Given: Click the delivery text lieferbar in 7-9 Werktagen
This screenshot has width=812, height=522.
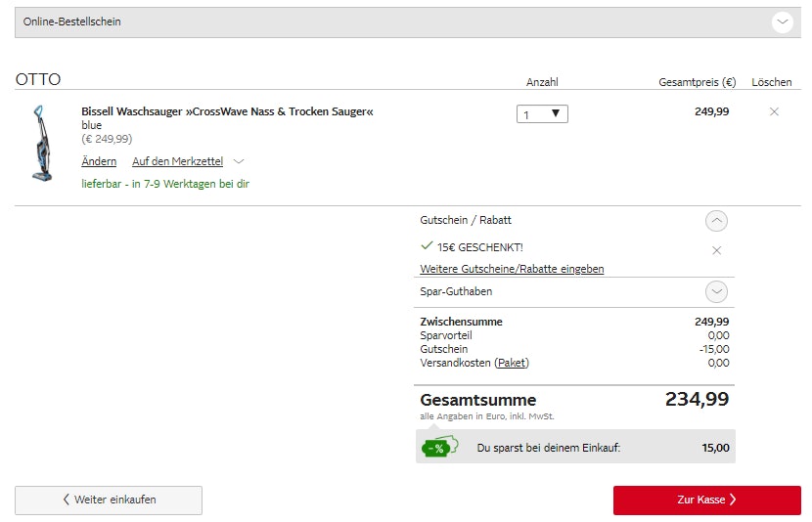Looking at the screenshot, I should (x=165, y=184).
